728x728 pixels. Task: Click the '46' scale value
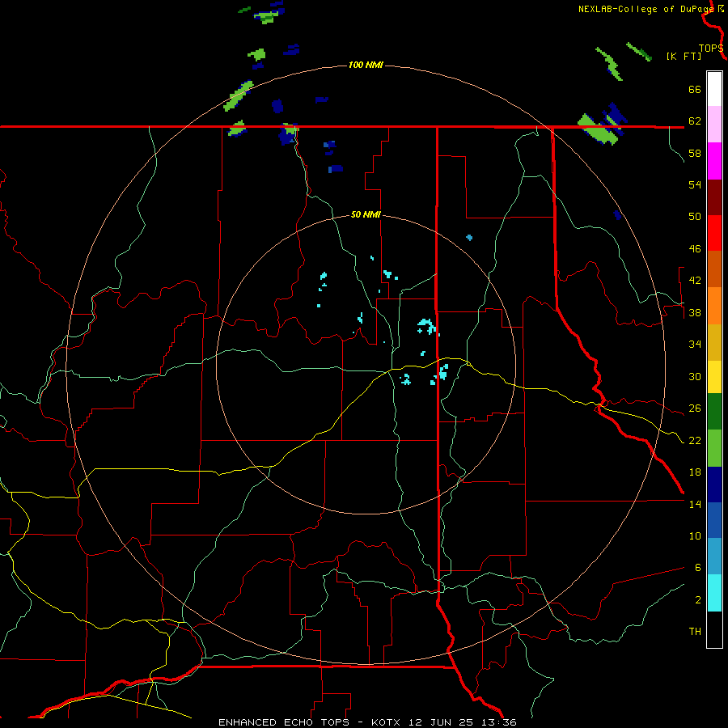click(695, 249)
